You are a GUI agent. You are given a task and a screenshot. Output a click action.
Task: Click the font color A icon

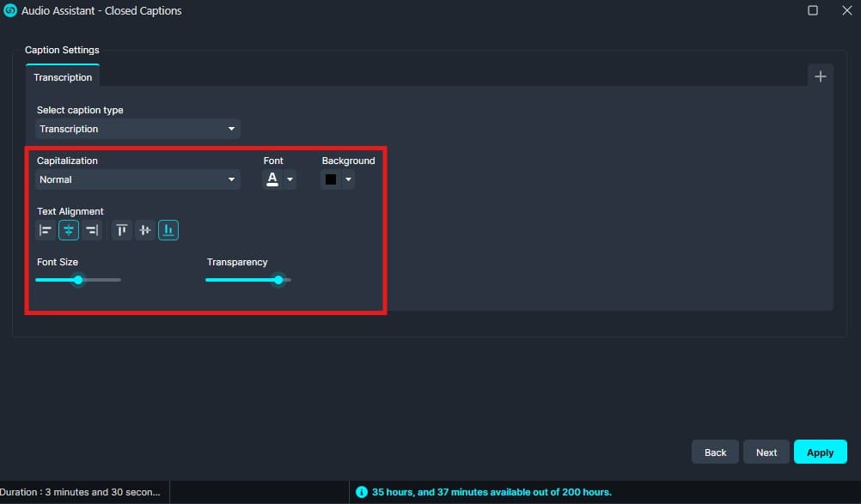coord(272,179)
